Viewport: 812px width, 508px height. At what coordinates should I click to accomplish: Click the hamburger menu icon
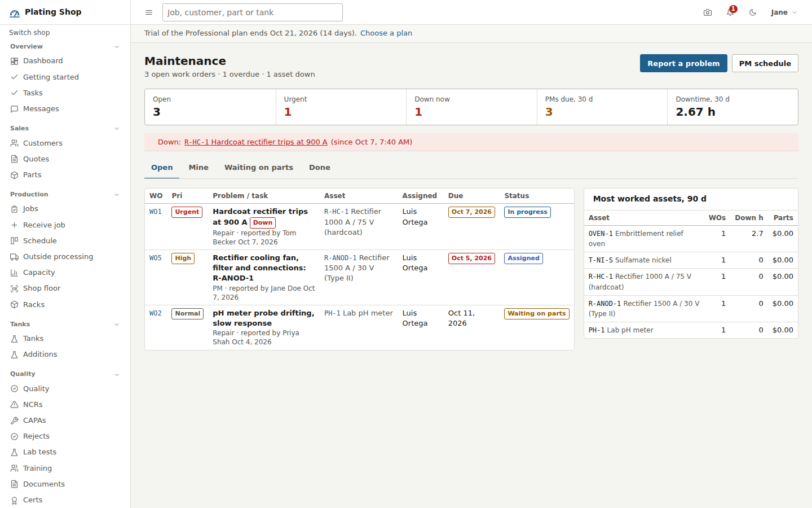click(x=149, y=12)
